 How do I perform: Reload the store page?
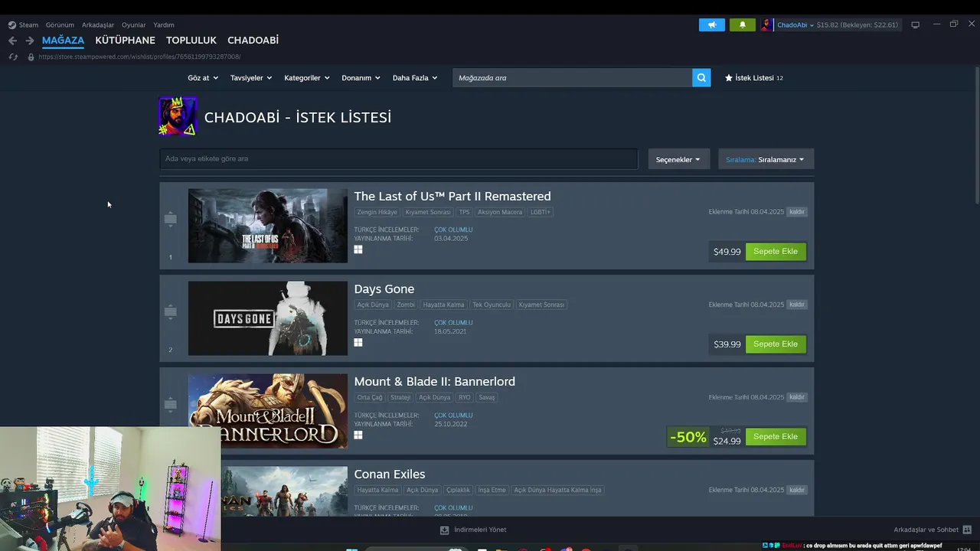(x=13, y=57)
